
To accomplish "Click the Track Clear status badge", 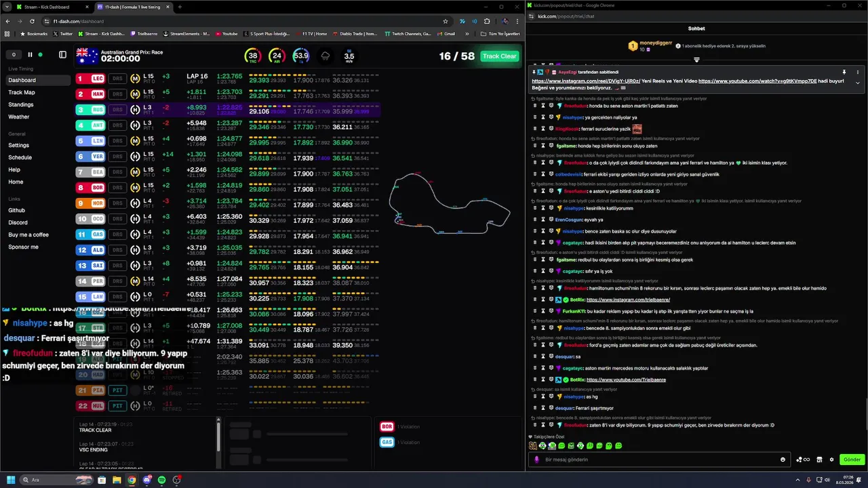I will pyautogui.click(x=499, y=56).
